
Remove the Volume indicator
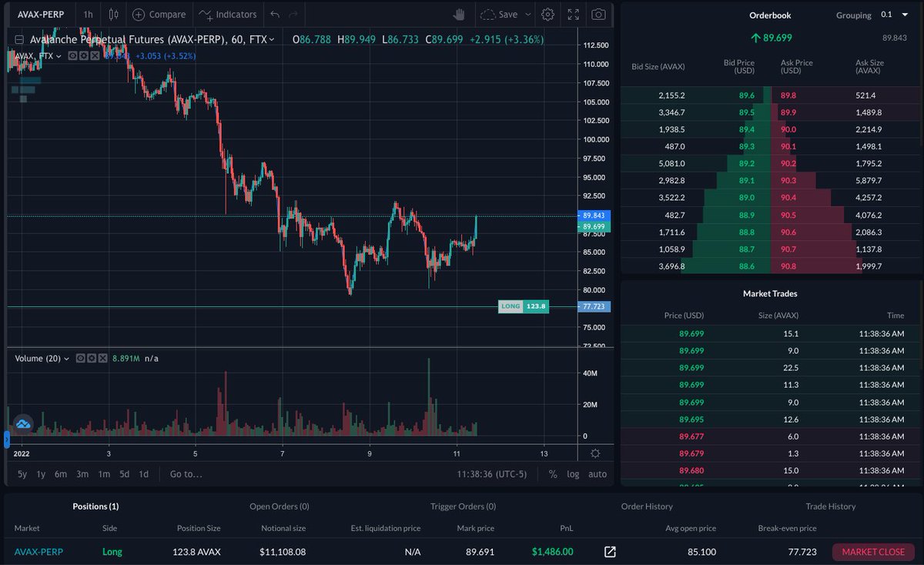[102, 358]
